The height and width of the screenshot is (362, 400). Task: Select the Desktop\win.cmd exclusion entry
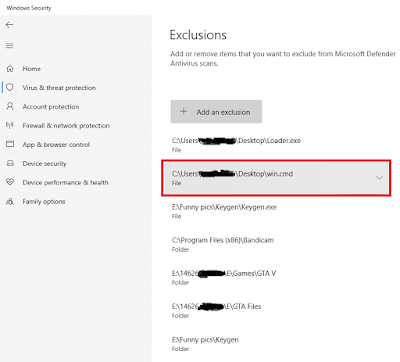(x=276, y=178)
